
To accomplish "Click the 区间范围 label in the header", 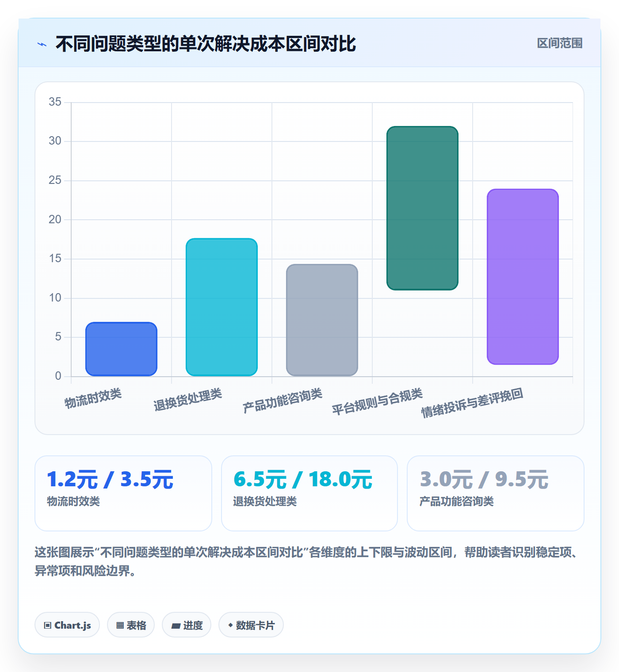I will [x=560, y=43].
